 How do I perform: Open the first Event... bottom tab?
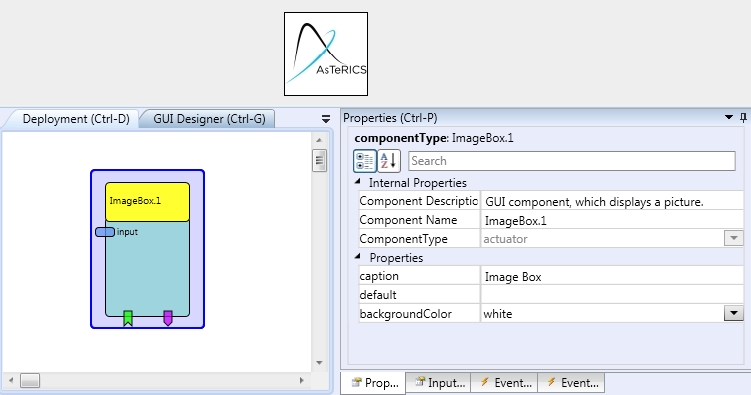click(505, 383)
